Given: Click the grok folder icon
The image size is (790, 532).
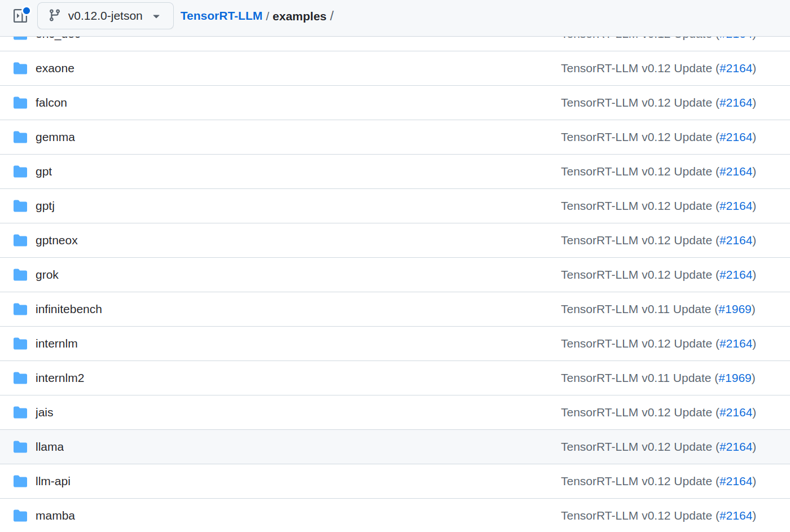Looking at the screenshot, I should pos(20,275).
